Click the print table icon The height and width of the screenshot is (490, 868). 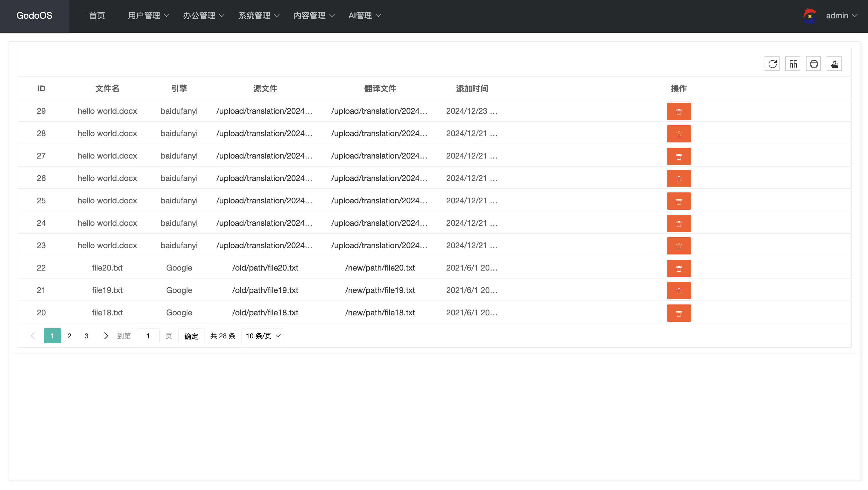pos(813,63)
